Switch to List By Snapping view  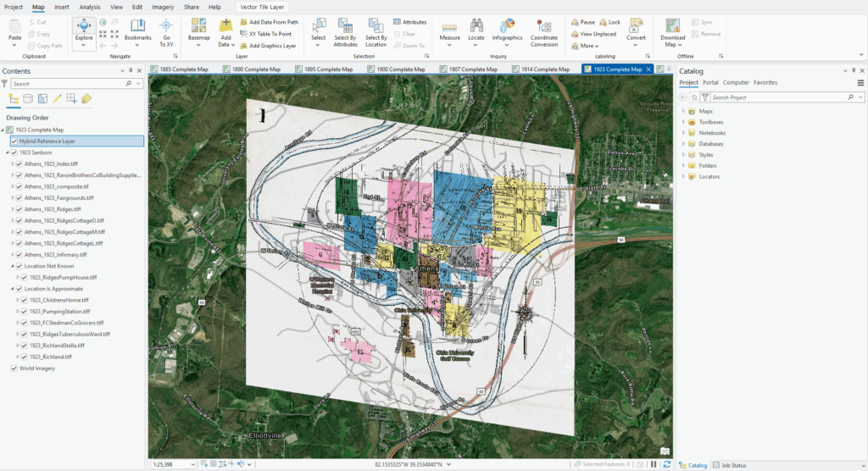pos(71,99)
